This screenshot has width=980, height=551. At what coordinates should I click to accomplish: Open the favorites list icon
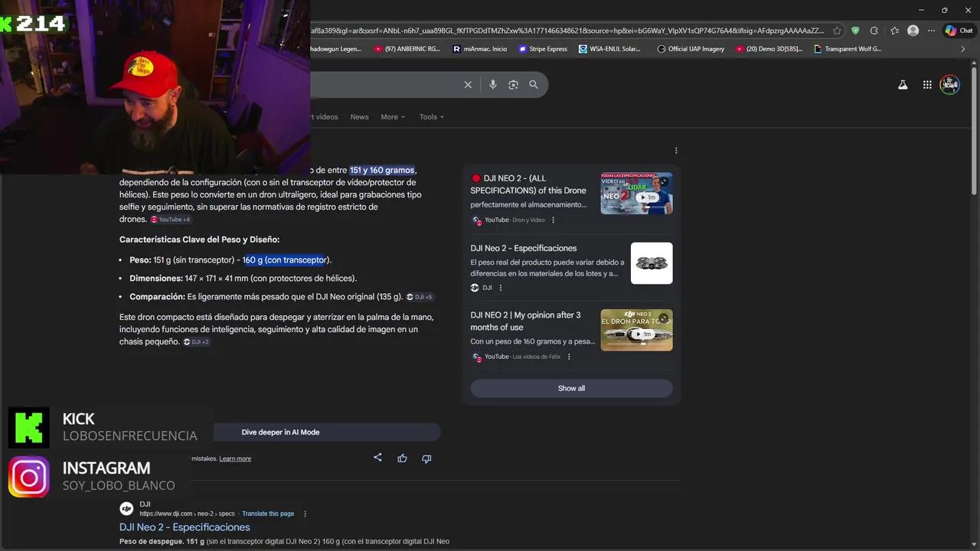point(894,31)
